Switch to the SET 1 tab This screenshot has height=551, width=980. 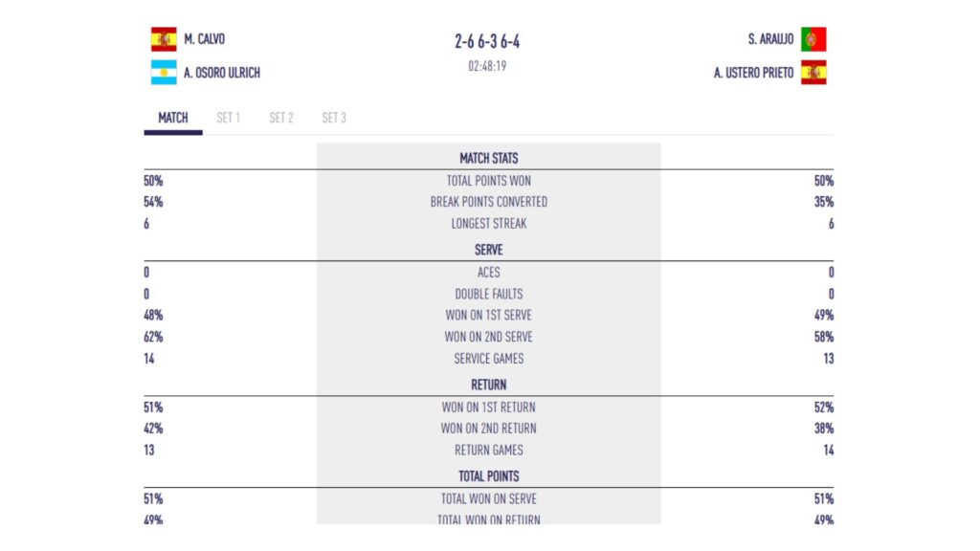[228, 118]
